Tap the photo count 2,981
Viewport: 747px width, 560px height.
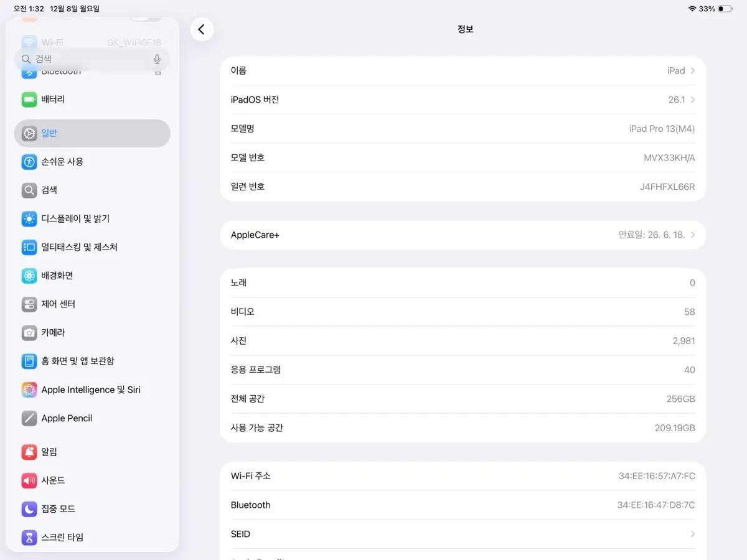pyautogui.click(x=684, y=341)
